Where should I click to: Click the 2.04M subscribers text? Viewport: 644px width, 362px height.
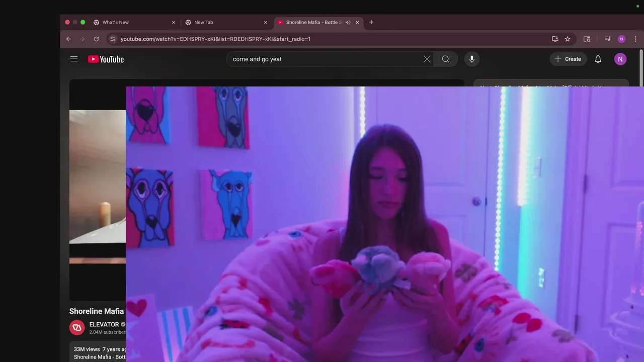tap(108, 332)
